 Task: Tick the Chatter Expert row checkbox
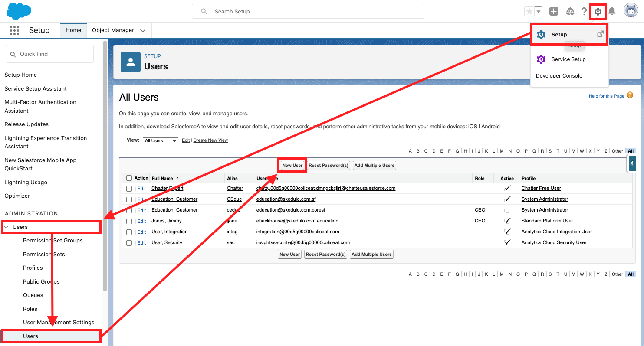pos(129,189)
